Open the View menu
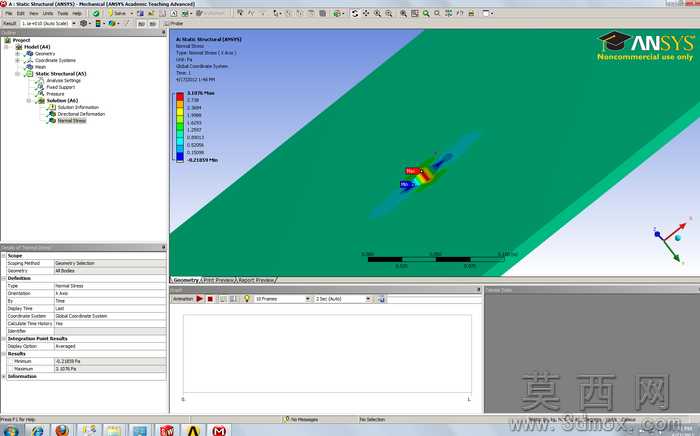700x436 pixels. (34, 13)
